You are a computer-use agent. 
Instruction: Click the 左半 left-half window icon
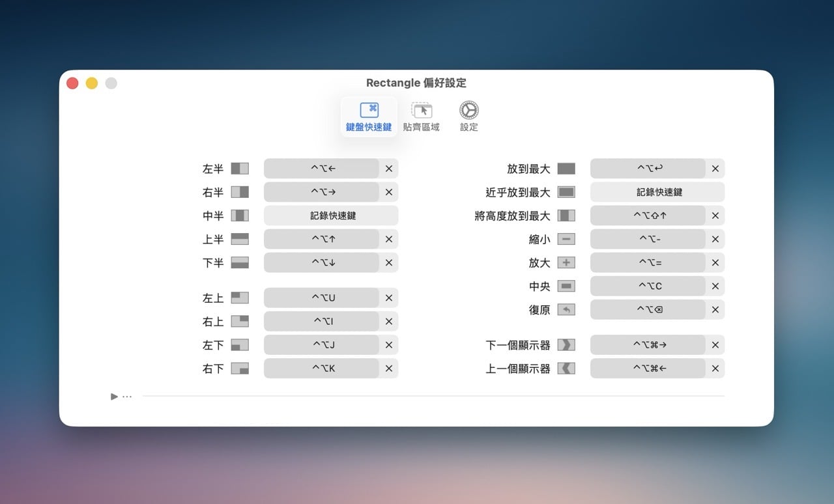(x=240, y=169)
